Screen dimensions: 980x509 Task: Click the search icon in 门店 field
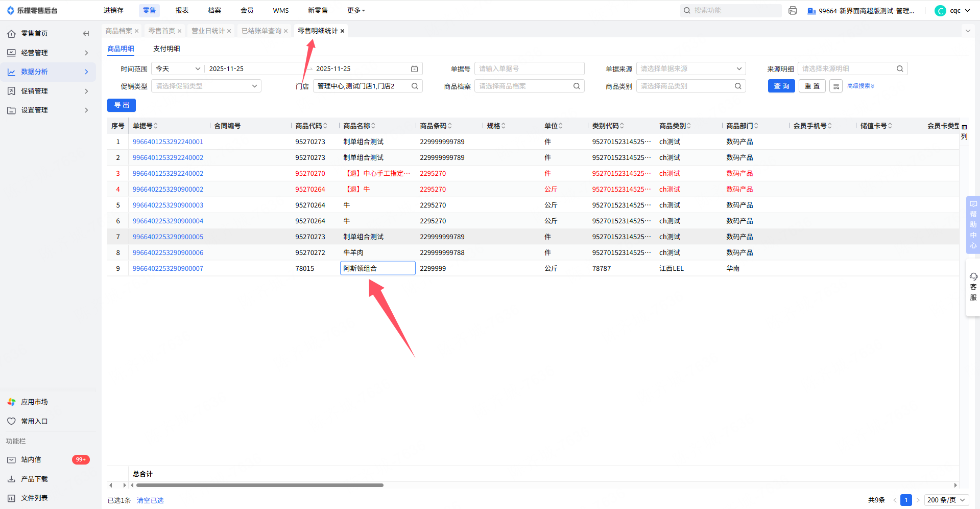415,86
